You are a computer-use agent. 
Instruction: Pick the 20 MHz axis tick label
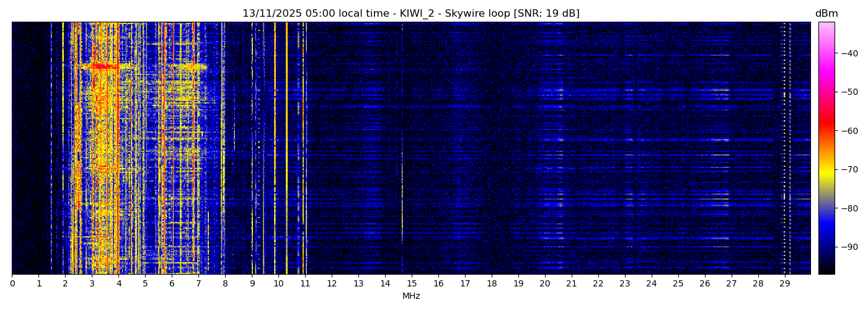click(545, 283)
